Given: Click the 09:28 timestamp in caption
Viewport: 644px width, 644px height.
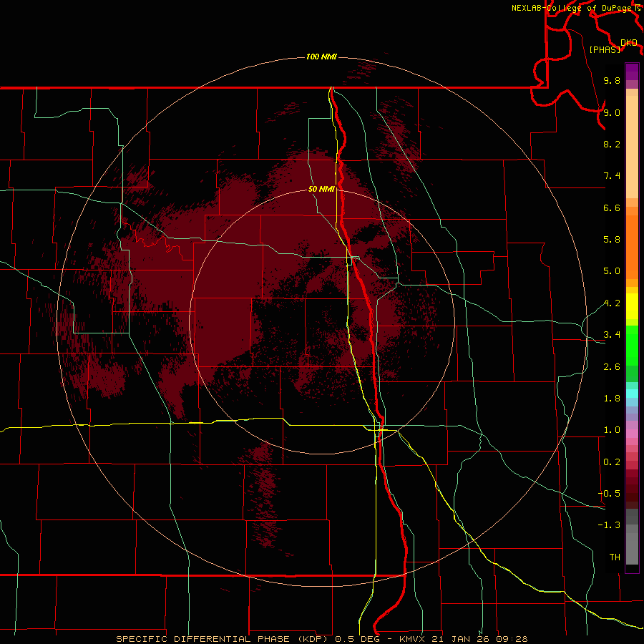Looking at the screenshot, I should click(x=512, y=639).
